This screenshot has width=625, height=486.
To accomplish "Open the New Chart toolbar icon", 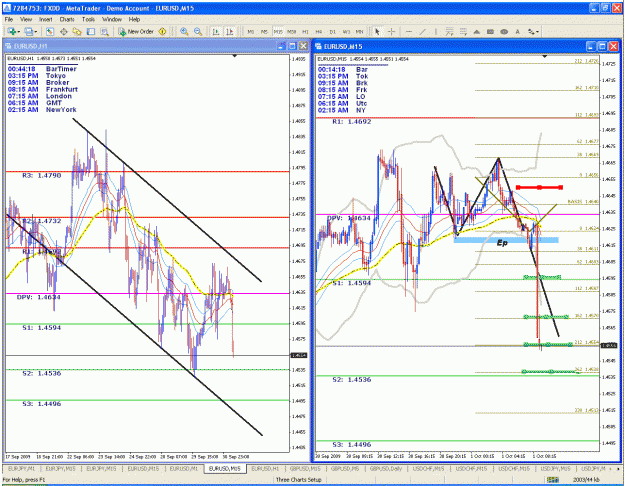I will pos(11,31).
